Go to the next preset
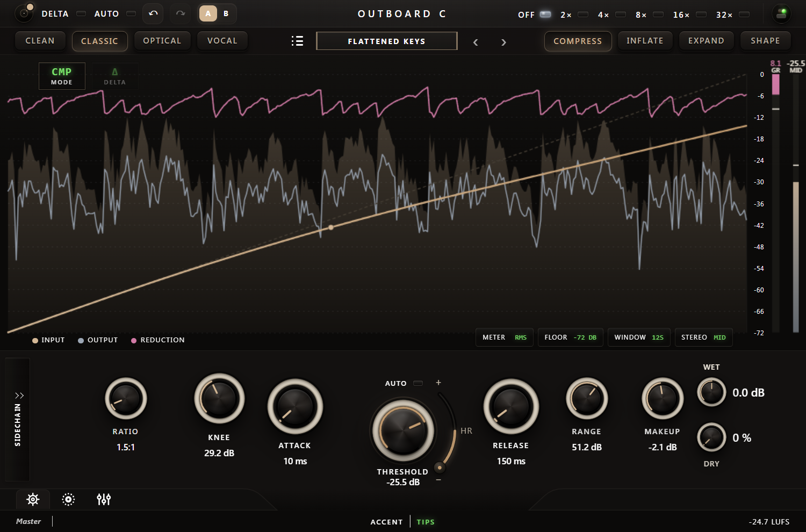Screen dimensions: 806x532 (x=503, y=42)
